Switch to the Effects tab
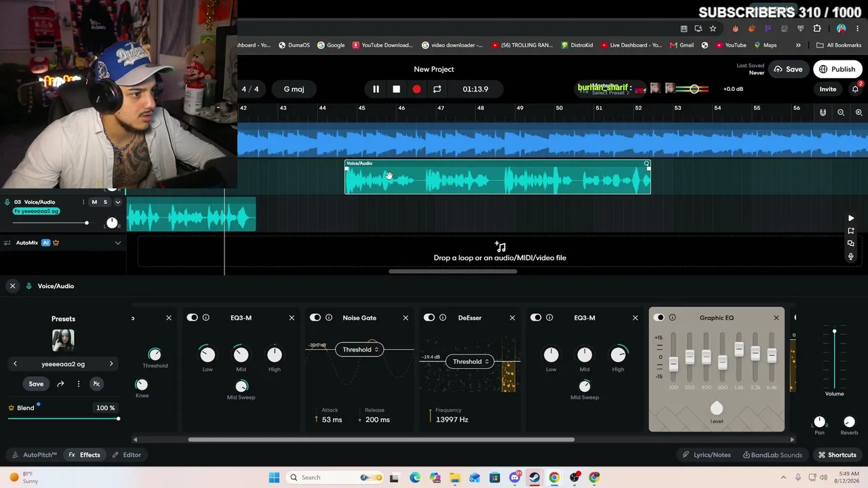The height and width of the screenshot is (488, 868). tap(85, 455)
